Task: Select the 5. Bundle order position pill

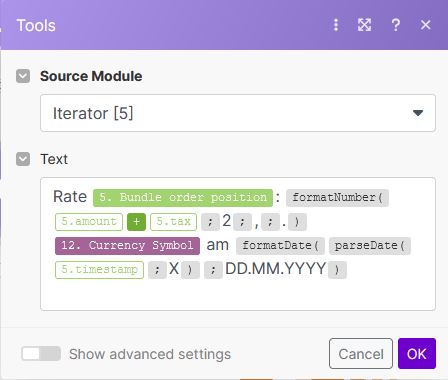Action: [x=183, y=198]
